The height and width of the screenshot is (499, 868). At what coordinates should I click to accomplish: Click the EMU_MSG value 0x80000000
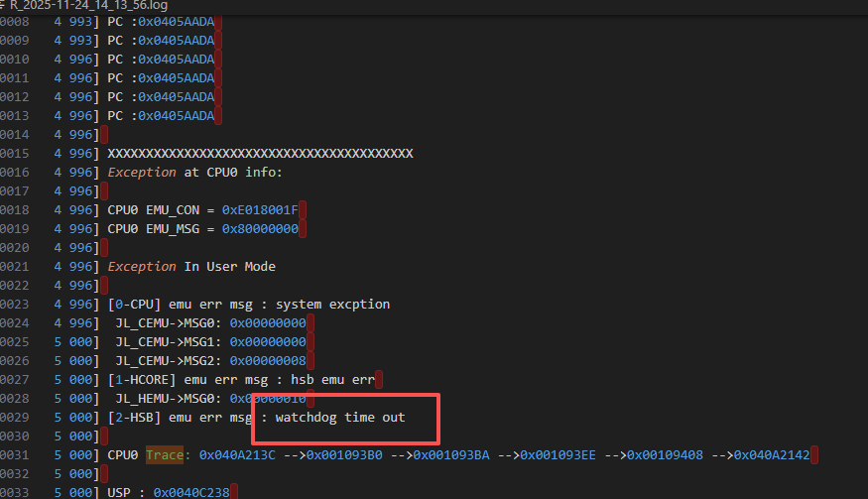pyautogui.click(x=260, y=229)
